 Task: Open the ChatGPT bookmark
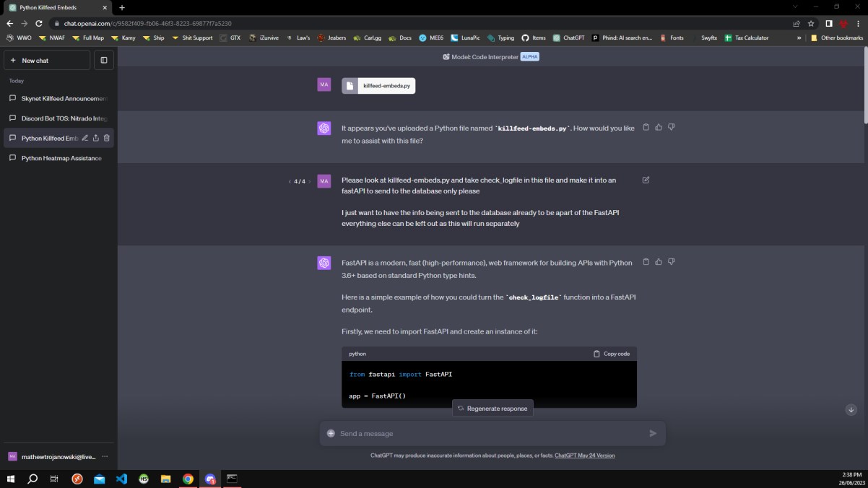[x=568, y=38]
